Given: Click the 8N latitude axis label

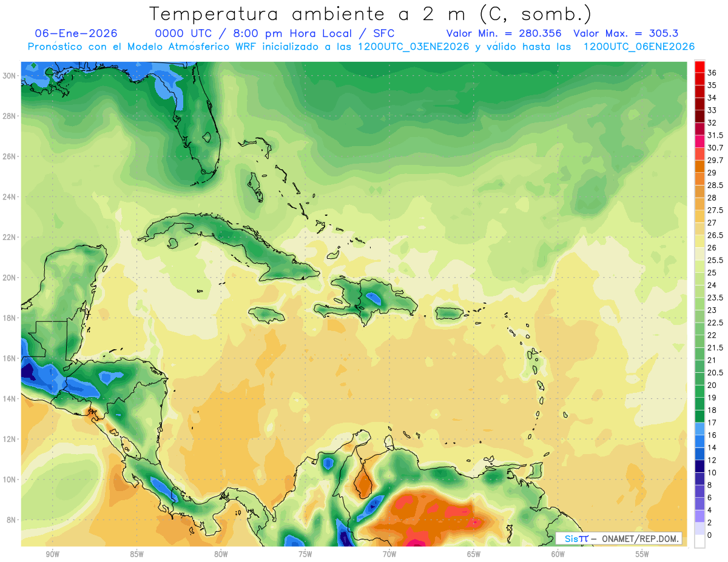Looking at the screenshot, I should point(11,520).
